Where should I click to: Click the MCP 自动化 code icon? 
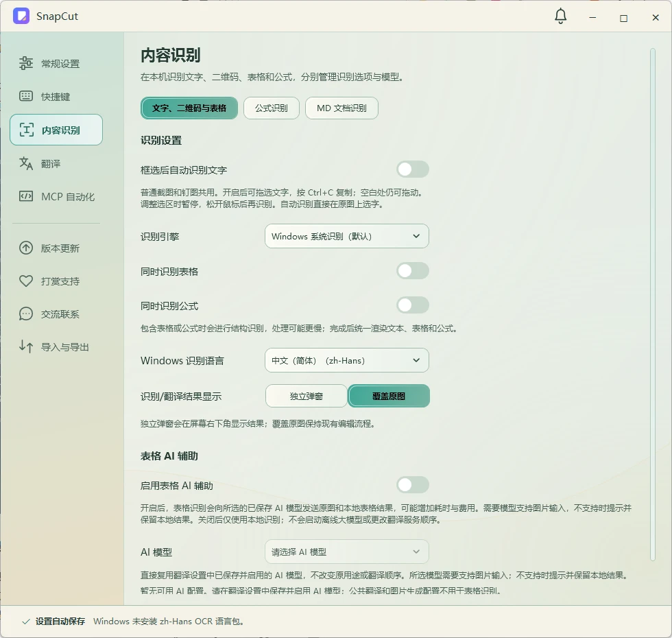tap(26, 196)
